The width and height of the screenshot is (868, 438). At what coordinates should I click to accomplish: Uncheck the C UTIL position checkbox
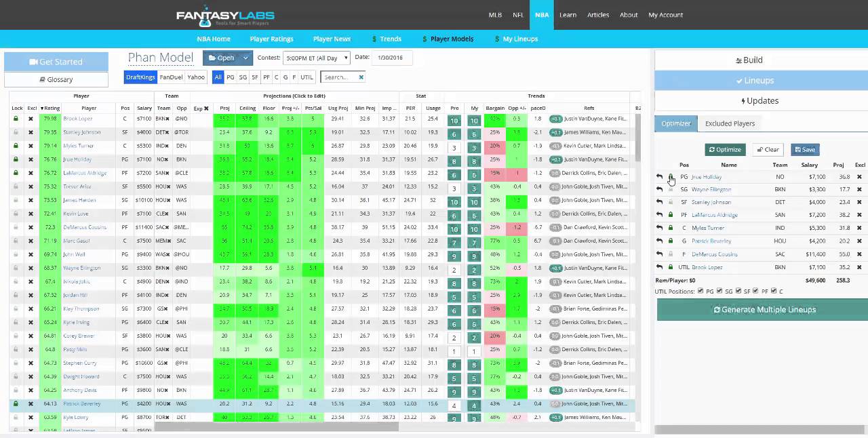pyautogui.click(x=774, y=291)
